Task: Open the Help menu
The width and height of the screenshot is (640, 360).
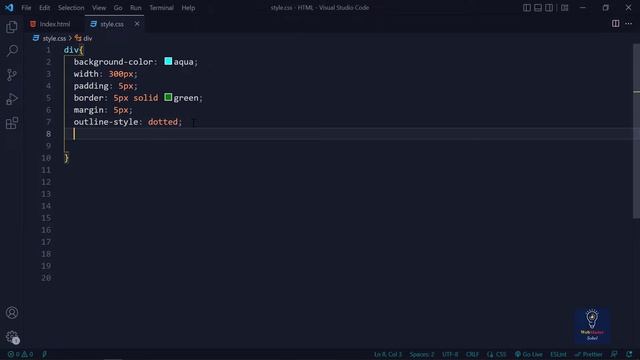Action: 188,8
